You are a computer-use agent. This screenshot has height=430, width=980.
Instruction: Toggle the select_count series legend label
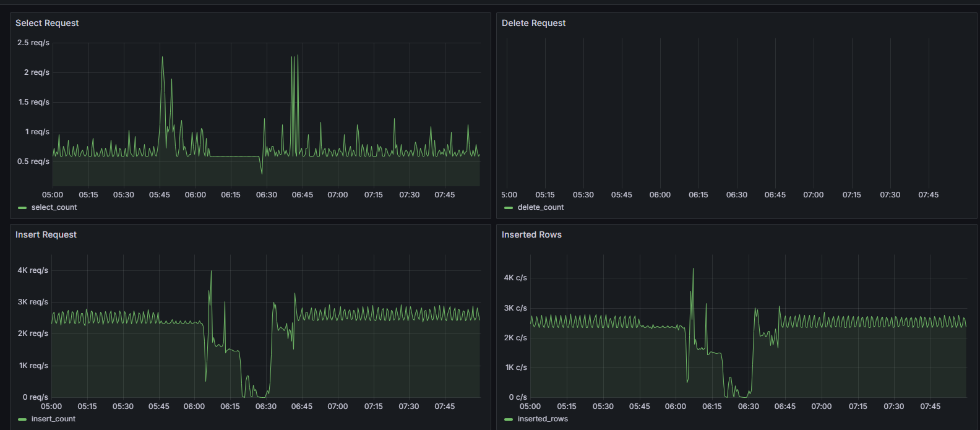pyautogui.click(x=54, y=207)
